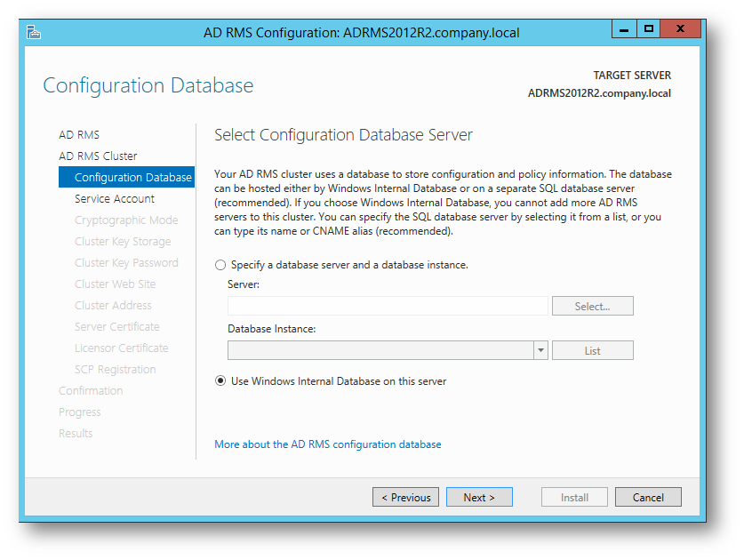Click inside the Server text field

pos(388,306)
